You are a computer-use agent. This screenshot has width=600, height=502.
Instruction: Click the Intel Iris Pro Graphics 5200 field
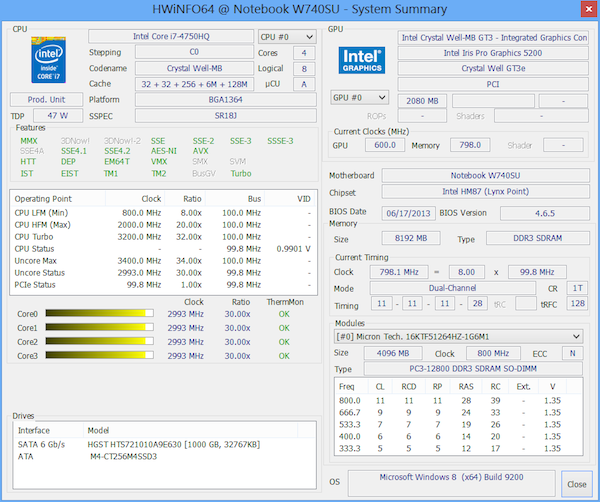493,53
